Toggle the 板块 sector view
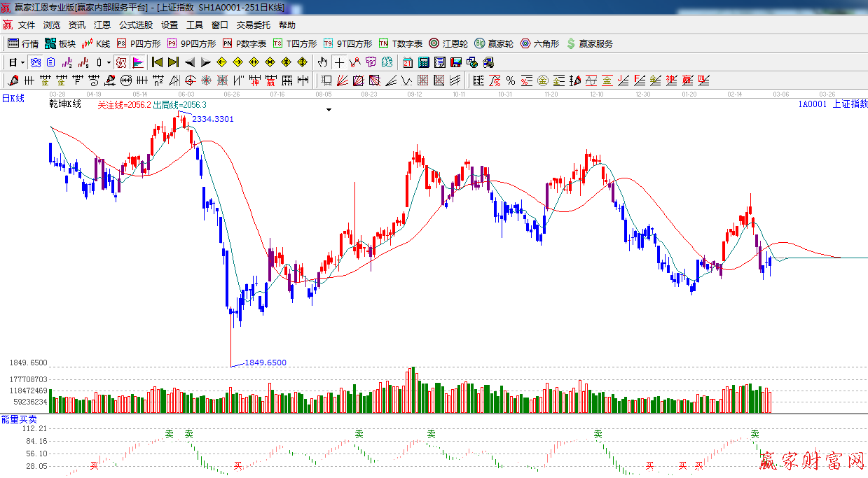The image size is (868, 478). coord(60,43)
